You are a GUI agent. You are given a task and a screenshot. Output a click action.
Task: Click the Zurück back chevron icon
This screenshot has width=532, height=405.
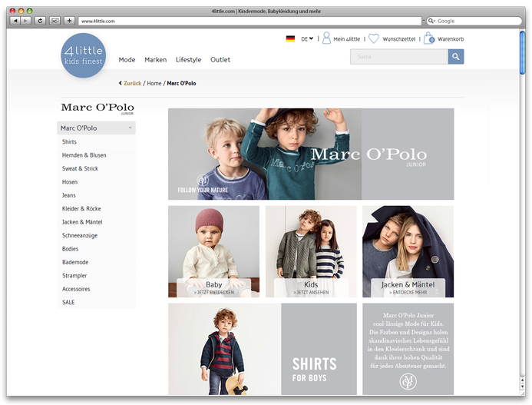point(120,83)
